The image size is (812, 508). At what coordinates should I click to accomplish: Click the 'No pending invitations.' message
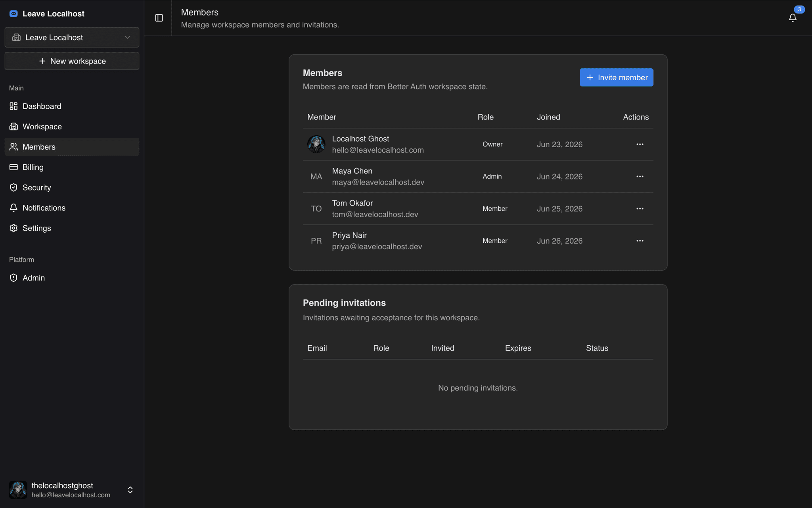click(478, 388)
